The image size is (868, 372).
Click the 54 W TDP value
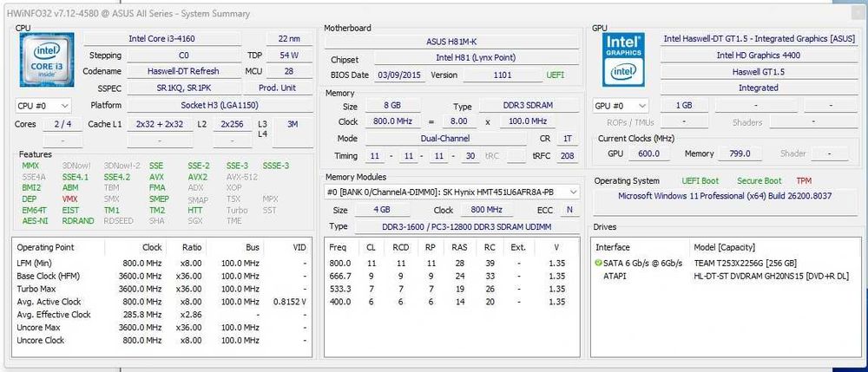click(290, 55)
